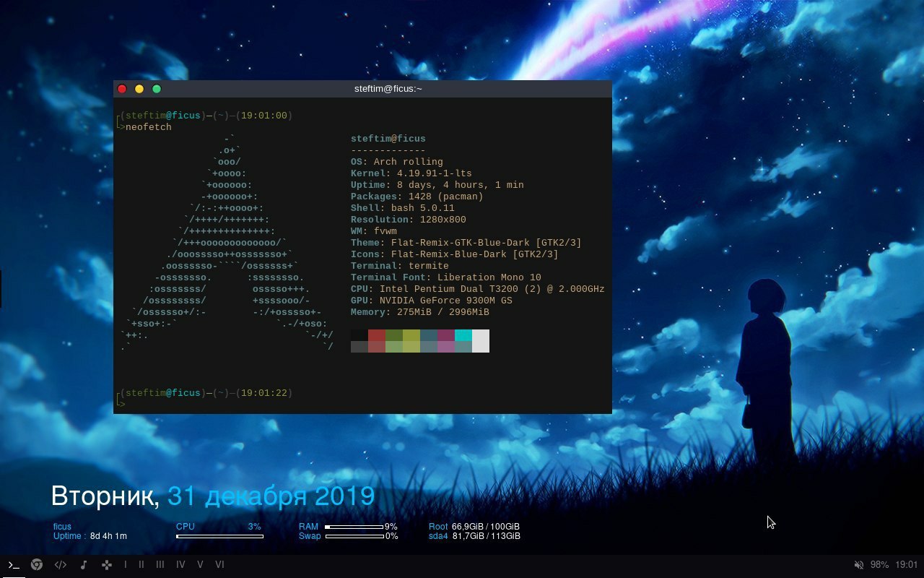Click the terminal title steftim@ficus:~
Image resolution: width=924 pixels, height=578 pixels.
388,89
